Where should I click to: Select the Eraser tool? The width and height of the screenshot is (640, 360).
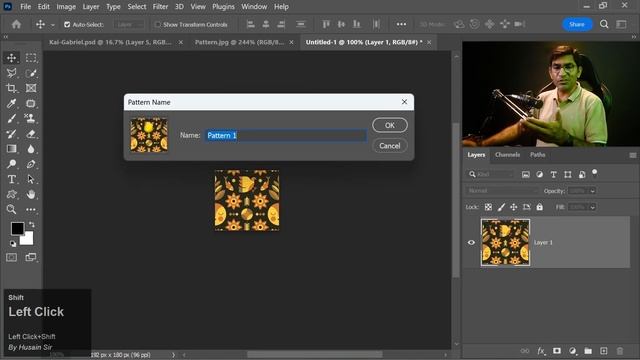(x=31, y=133)
